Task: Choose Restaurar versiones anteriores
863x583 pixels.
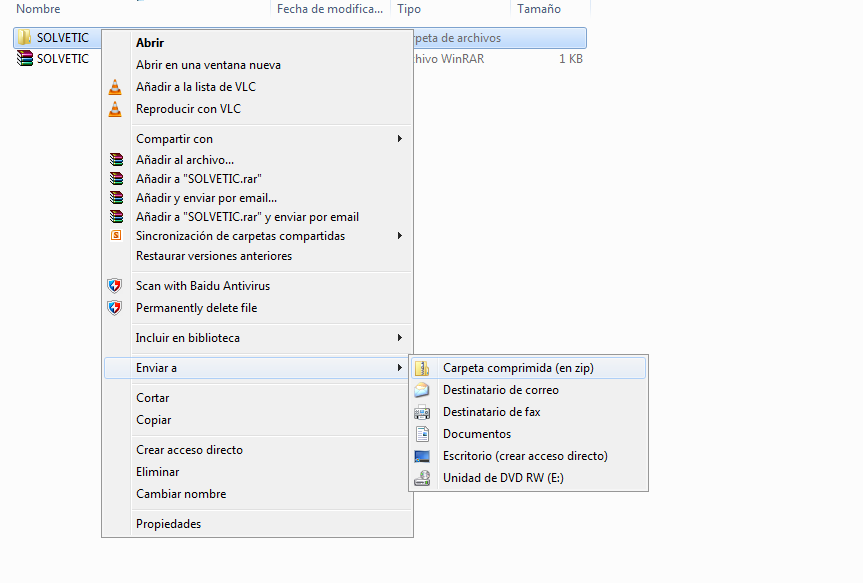Action: click(258, 256)
